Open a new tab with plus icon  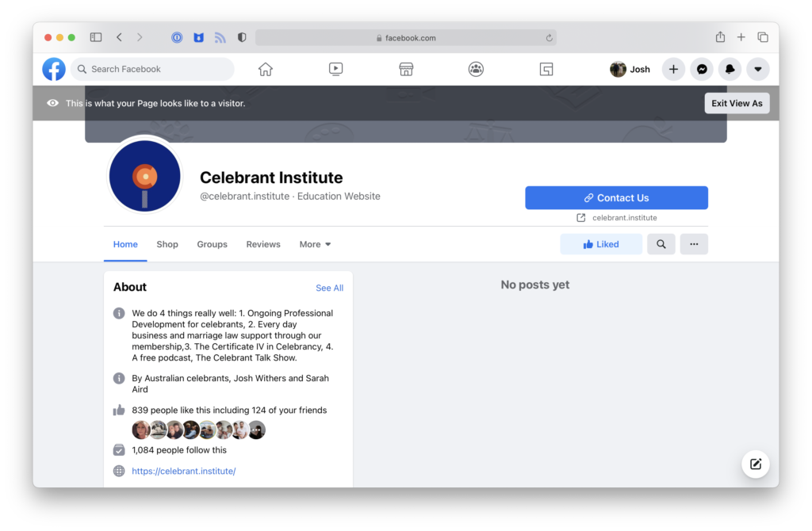[x=741, y=37]
